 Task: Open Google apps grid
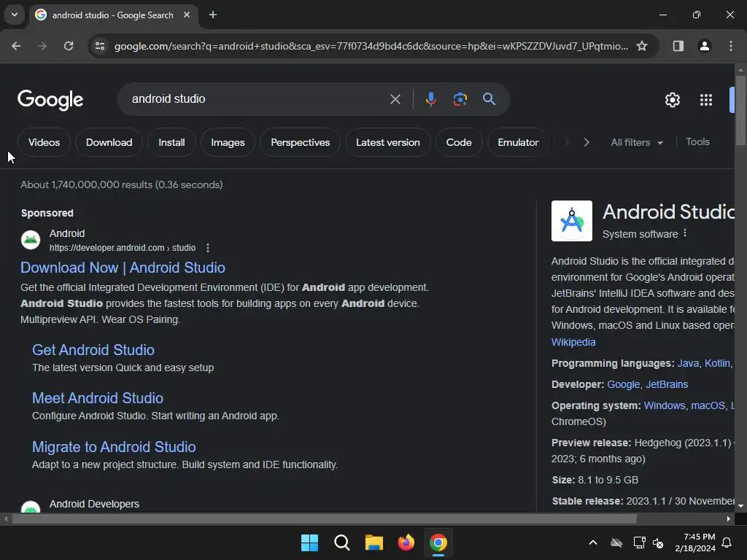tap(706, 100)
